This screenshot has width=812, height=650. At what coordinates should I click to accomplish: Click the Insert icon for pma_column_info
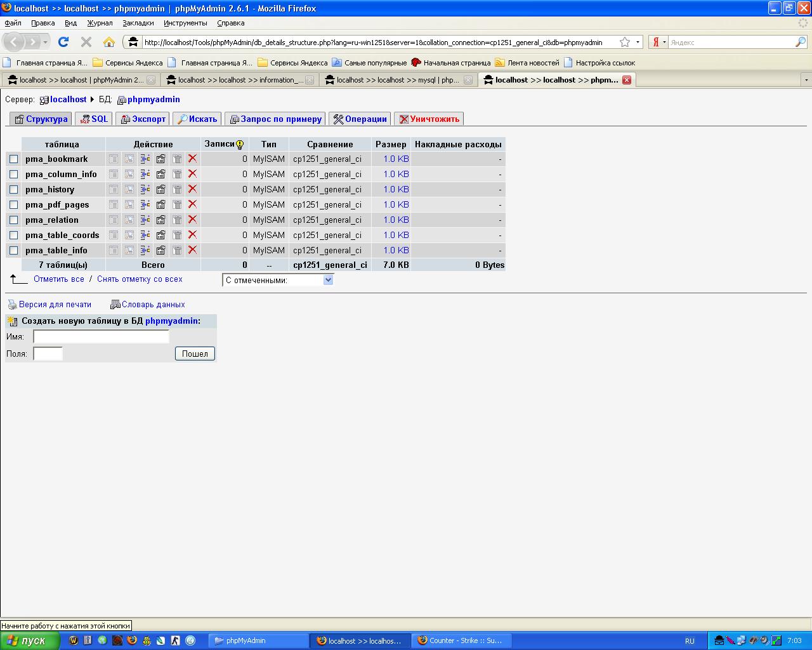(145, 174)
